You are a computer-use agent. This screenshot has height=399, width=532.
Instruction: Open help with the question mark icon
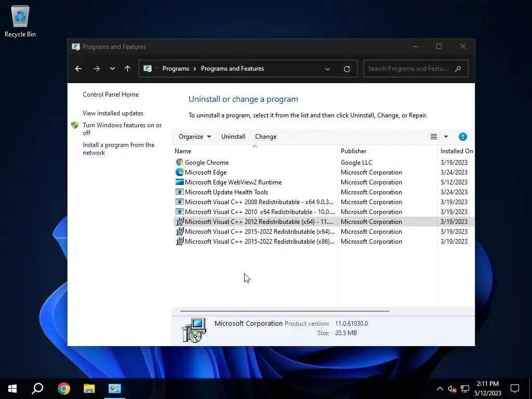pyautogui.click(x=462, y=137)
